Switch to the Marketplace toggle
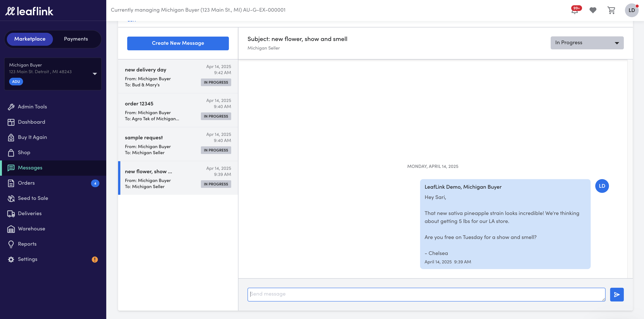 (30, 39)
